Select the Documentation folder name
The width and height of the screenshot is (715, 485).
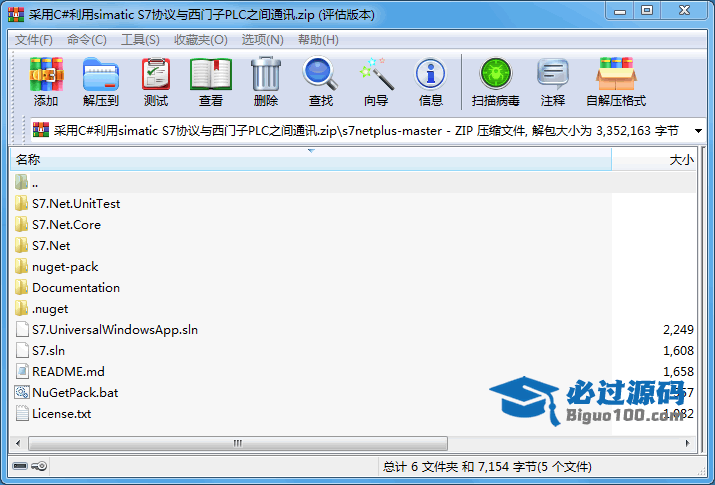click(x=76, y=288)
